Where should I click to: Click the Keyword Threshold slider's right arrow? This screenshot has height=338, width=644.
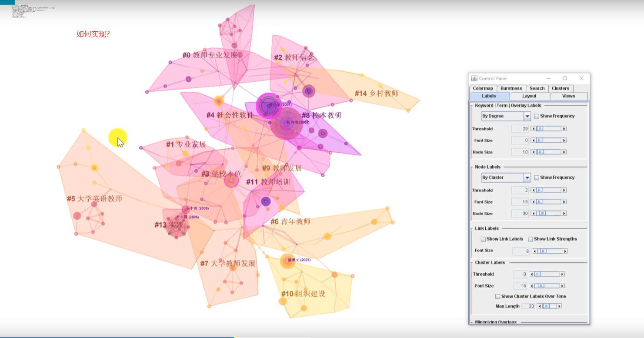(564, 129)
